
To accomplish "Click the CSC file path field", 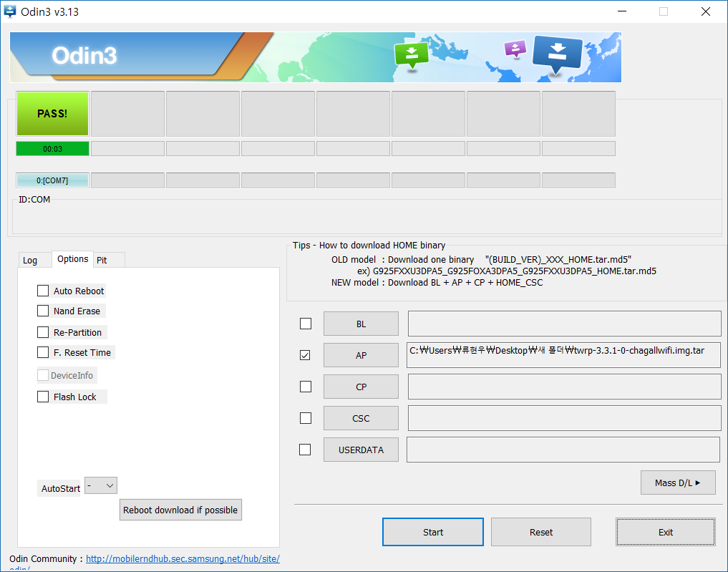I will [x=565, y=418].
